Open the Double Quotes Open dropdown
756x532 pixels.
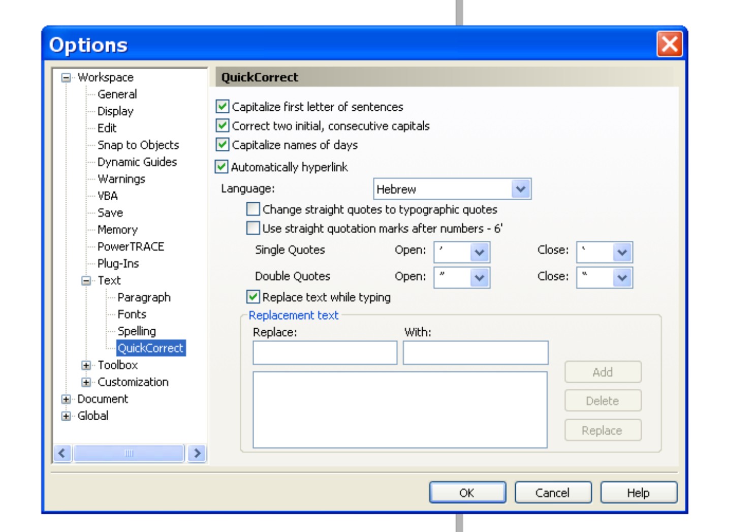pyautogui.click(x=479, y=277)
